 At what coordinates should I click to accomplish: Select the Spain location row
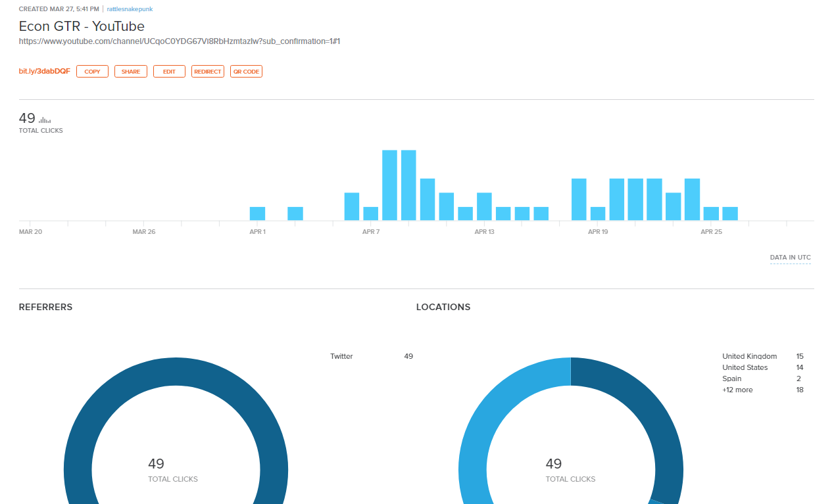763,378
